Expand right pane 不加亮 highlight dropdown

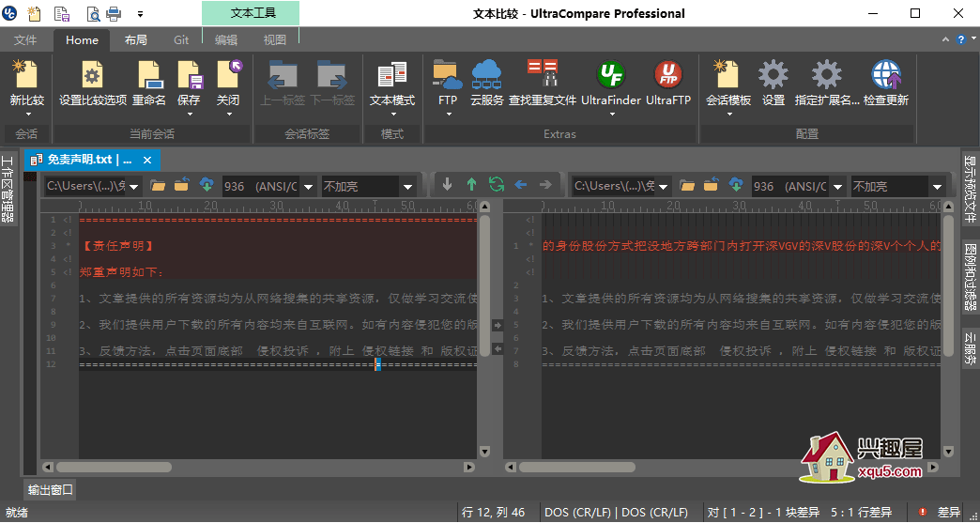tap(937, 186)
